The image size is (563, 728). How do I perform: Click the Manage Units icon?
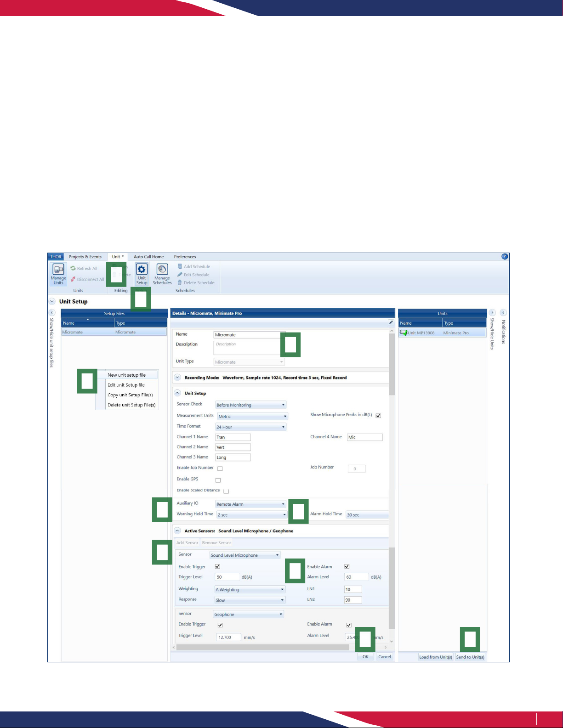click(58, 270)
